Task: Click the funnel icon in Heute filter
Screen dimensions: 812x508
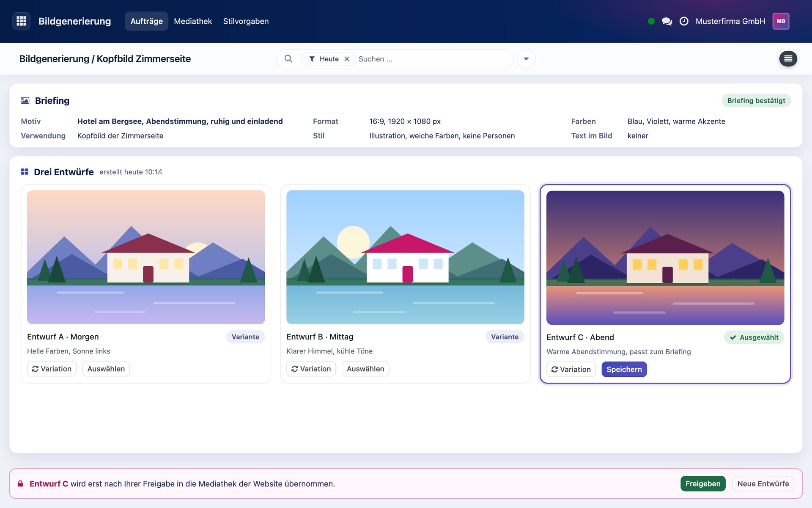Action: pos(312,59)
